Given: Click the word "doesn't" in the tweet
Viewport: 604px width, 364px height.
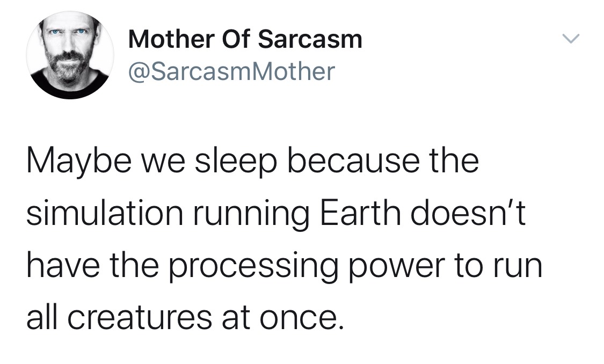Looking at the screenshot, I should point(468,213).
